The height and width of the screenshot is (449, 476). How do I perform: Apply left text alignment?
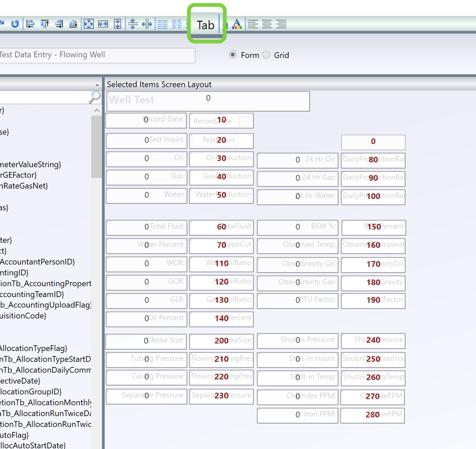point(253,24)
